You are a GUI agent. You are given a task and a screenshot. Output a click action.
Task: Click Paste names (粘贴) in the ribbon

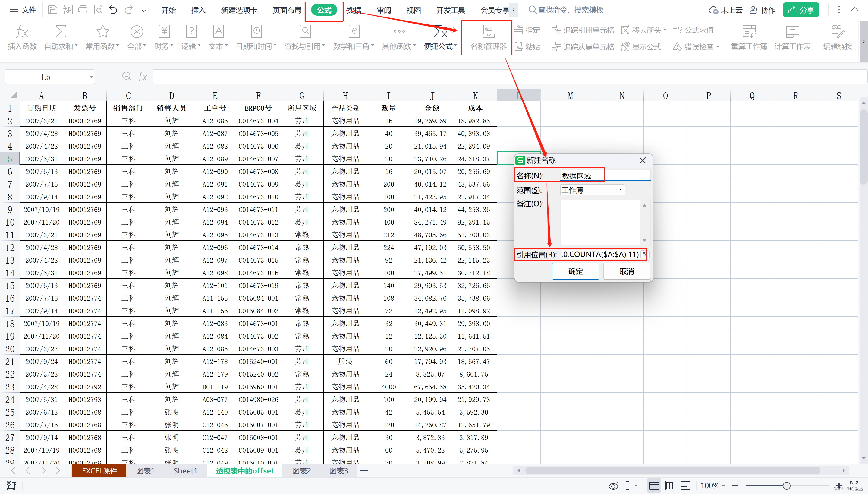click(527, 46)
